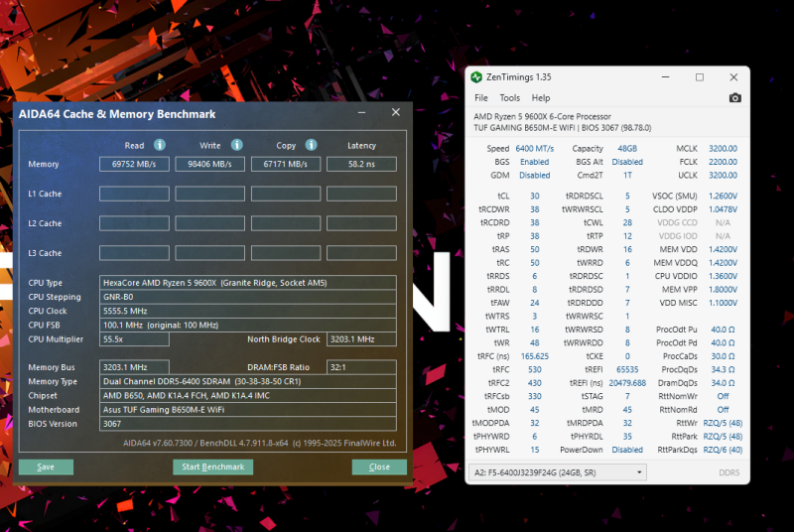
Task: Take a screenshot with ZenTimings camera icon
Action: (734, 97)
